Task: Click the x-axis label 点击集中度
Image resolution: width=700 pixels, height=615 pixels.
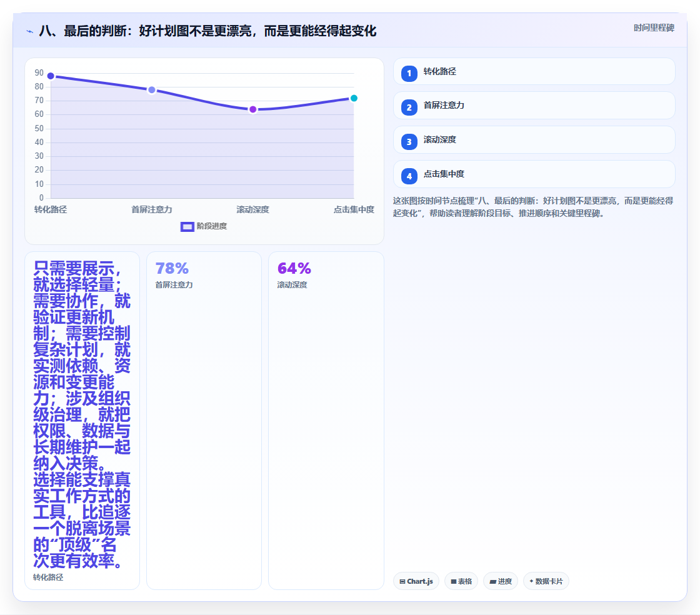Action: click(354, 209)
